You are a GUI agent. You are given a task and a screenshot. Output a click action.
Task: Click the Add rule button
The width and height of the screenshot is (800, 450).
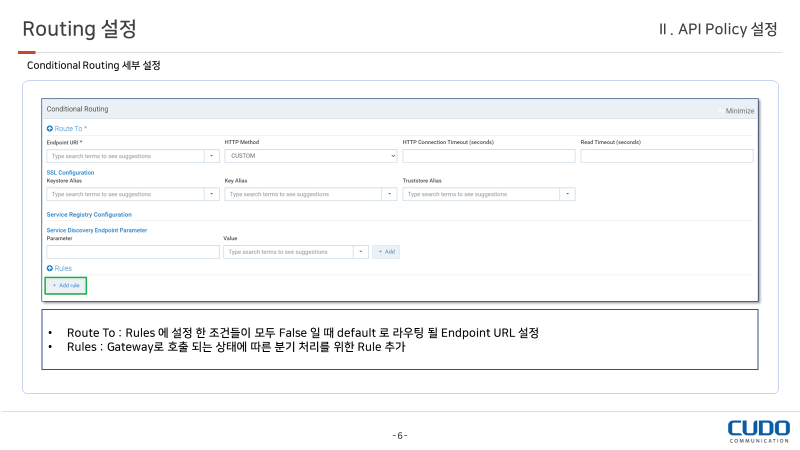[x=66, y=286]
